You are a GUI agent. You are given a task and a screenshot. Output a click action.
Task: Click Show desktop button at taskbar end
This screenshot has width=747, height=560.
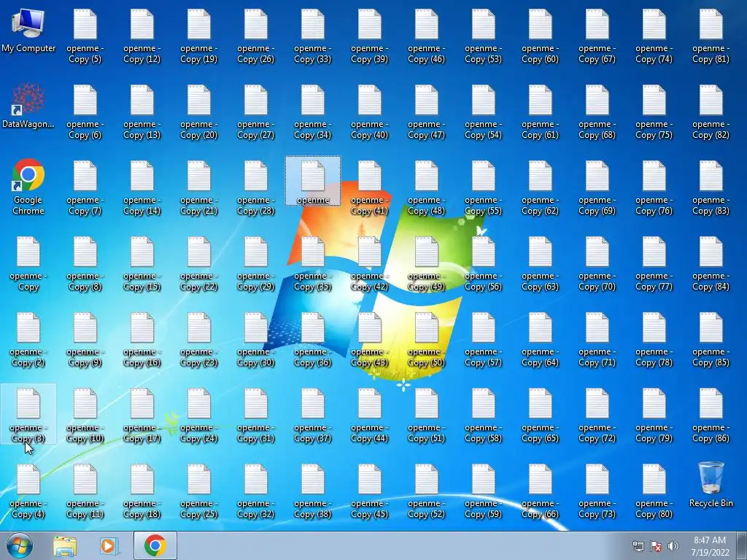[742, 545]
